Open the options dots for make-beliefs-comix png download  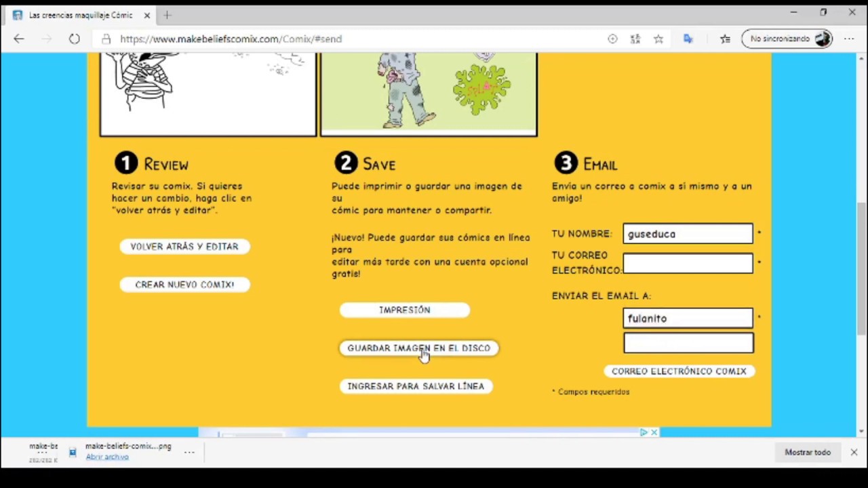point(189,452)
